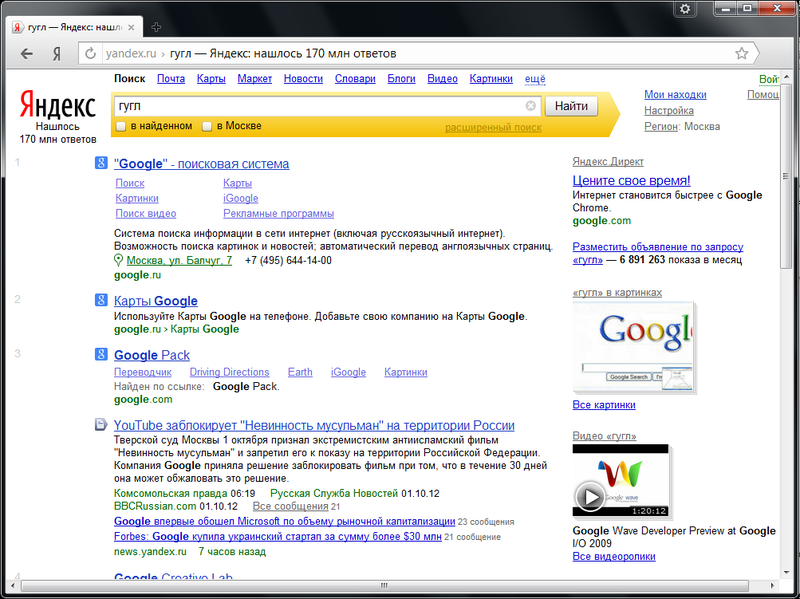800x599 pixels.
Task: Click the favicon beside '"Google" - поисковая система' result
Action: [101, 163]
